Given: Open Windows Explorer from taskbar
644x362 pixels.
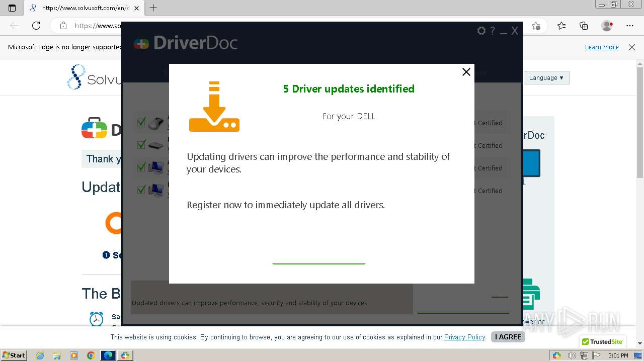Looking at the screenshot, I should pos(57,355).
